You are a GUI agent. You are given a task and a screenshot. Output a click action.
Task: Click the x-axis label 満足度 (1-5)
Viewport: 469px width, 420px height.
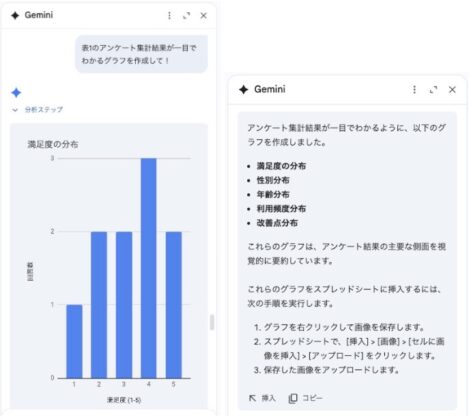click(x=124, y=400)
